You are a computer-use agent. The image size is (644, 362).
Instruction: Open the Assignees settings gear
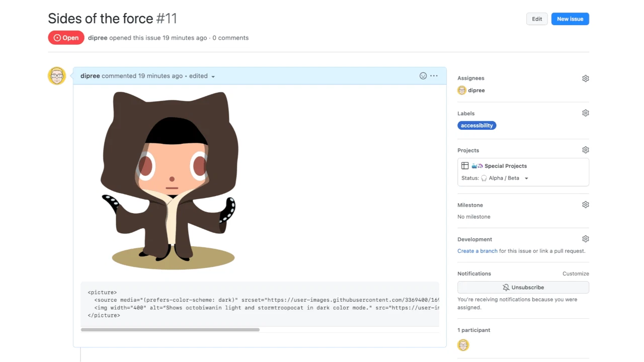point(585,78)
